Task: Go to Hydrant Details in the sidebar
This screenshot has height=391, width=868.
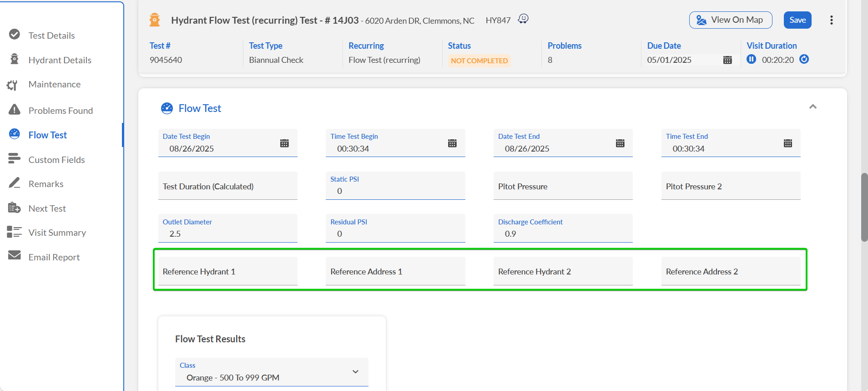Action: (x=60, y=60)
